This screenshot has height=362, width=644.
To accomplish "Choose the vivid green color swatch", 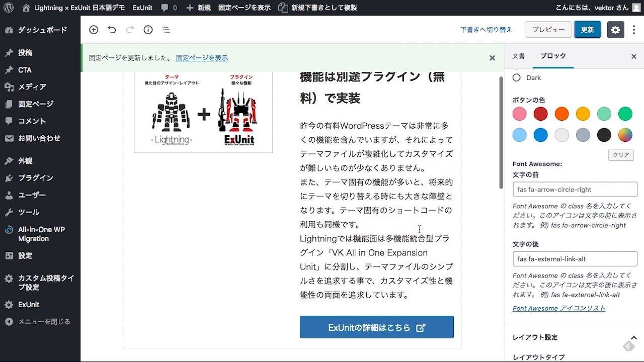I will pyautogui.click(x=625, y=114).
